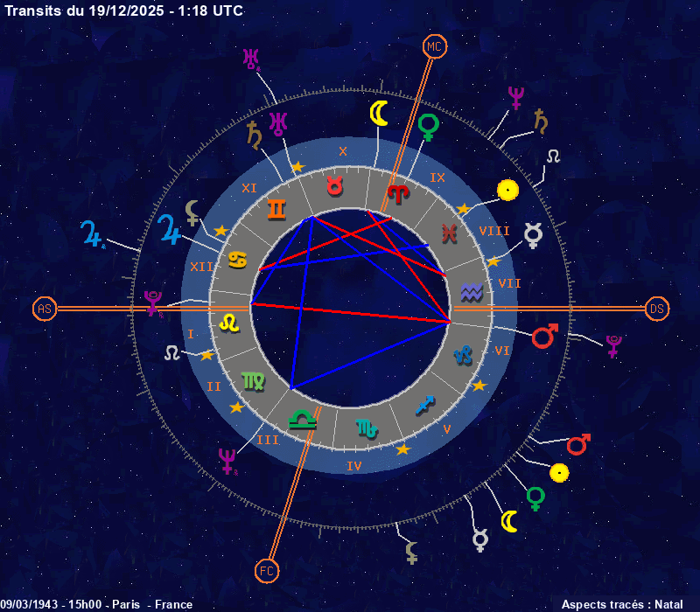The width and height of the screenshot is (700, 612).
Task: Click the red Aries sign in zodiac ring
Action: coord(398,194)
